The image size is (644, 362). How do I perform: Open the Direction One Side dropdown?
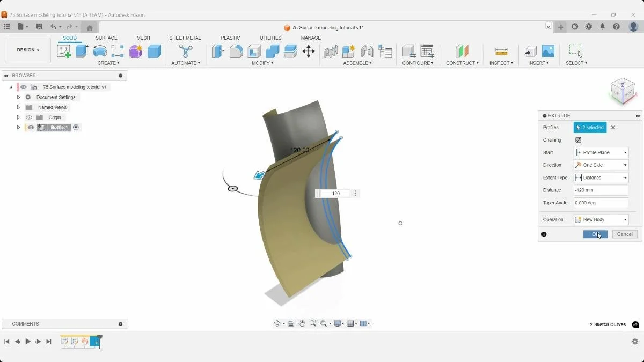[x=601, y=165]
